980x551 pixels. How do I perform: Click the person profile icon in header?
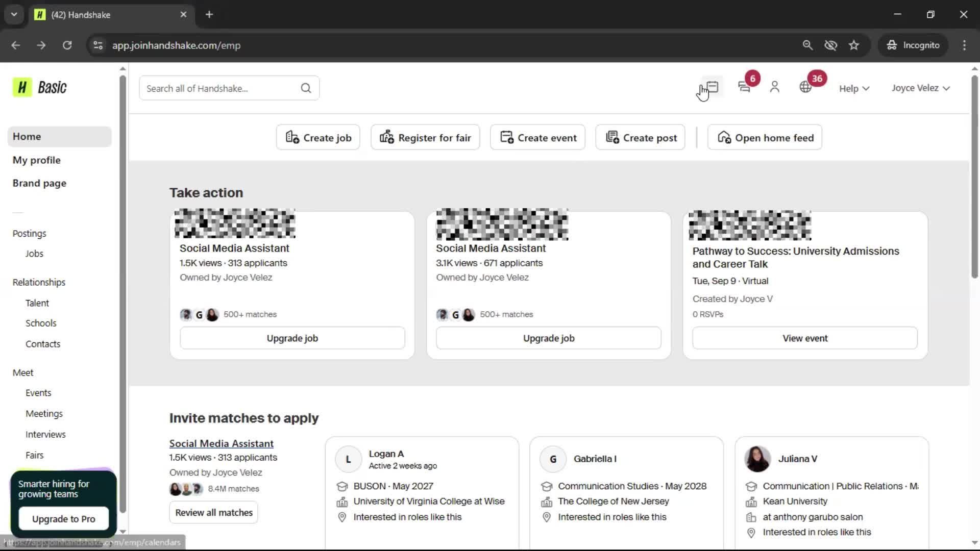click(774, 87)
